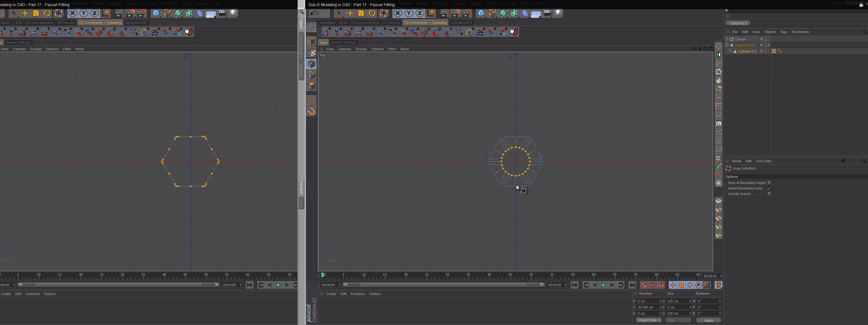Screen dimensions: 868x325
Task: Open the Object (Rel) dropdown
Action: point(649,320)
